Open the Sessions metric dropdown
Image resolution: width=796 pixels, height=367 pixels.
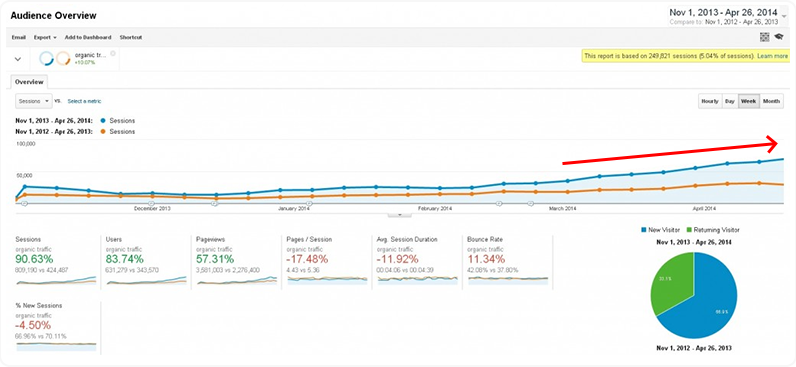tap(34, 101)
